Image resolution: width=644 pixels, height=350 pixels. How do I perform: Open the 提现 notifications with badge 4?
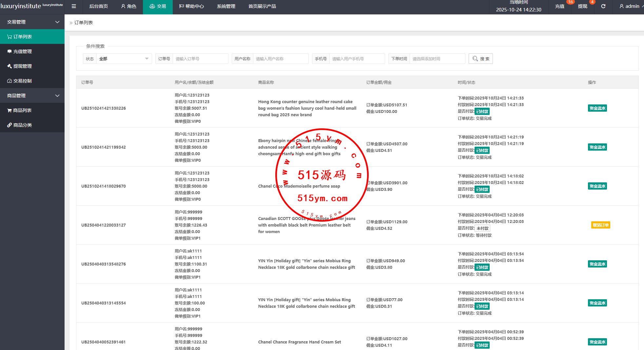pyautogui.click(x=582, y=6)
